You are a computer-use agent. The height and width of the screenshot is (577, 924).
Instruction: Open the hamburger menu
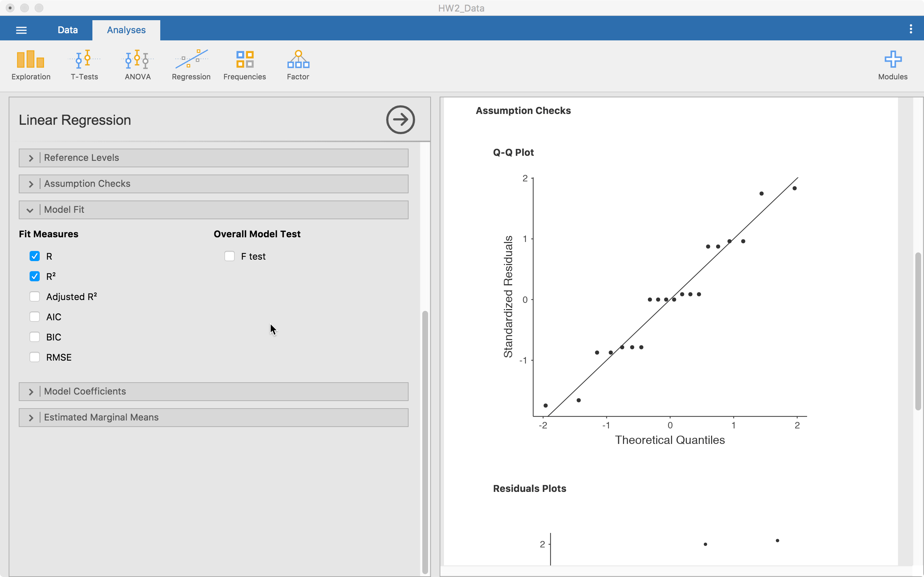coord(21,29)
